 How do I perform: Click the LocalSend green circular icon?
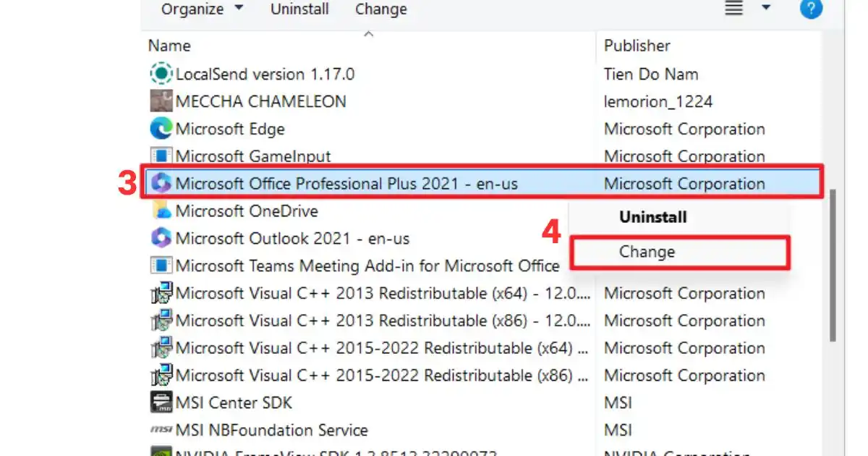click(x=161, y=74)
